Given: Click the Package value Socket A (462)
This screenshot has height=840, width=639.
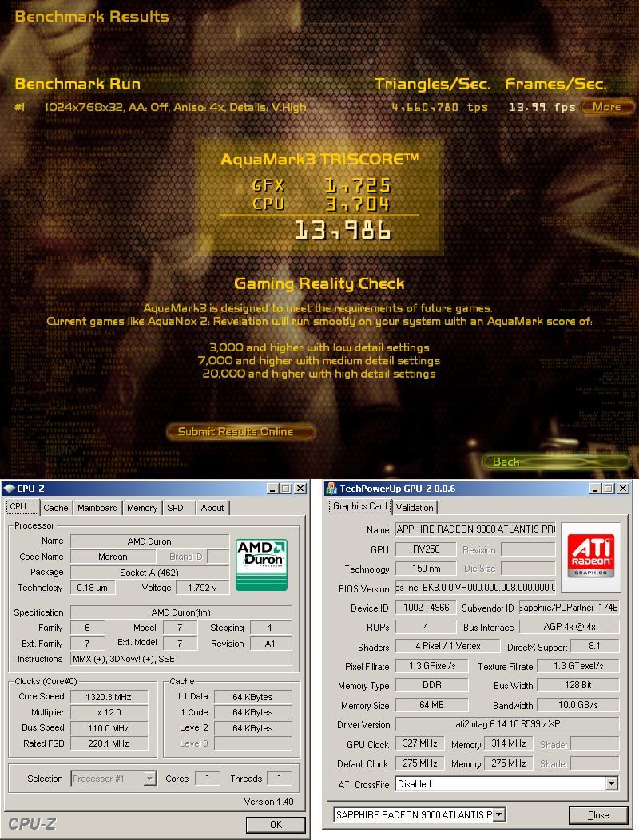Looking at the screenshot, I should pos(149,573).
